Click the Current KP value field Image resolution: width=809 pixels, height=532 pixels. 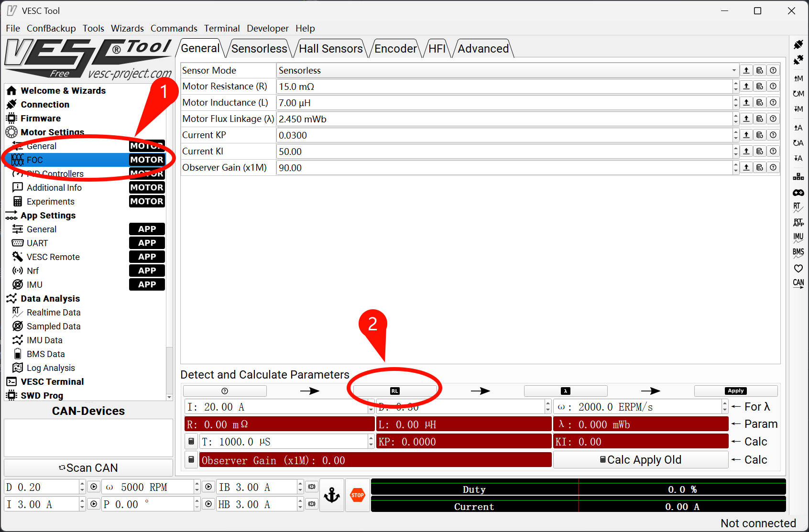pos(504,135)
